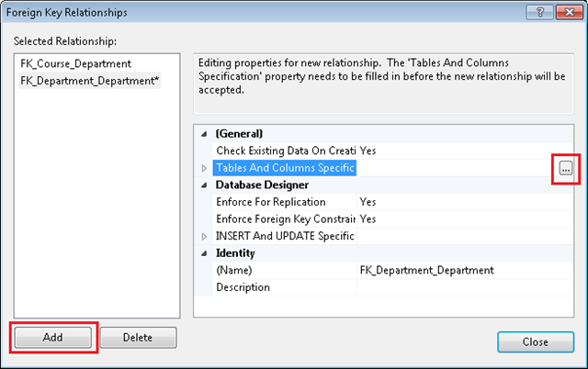
Task: Collapse the Identity category arrow
Action: tap(204, 253)
